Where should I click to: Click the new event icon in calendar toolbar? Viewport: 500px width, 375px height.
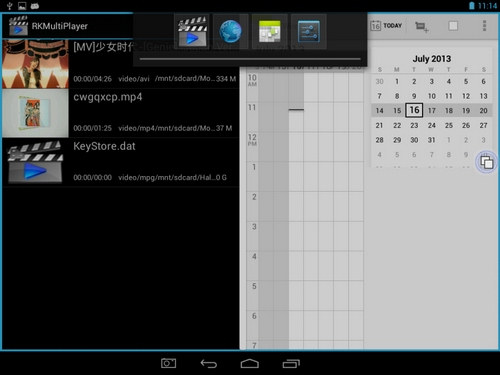pos(422,26)
